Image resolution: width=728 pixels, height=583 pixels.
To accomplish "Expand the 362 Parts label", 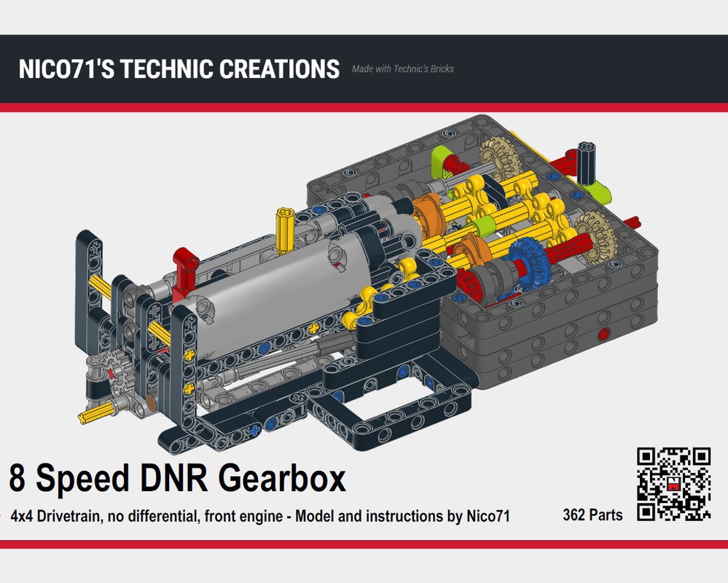I will [594, 514].
